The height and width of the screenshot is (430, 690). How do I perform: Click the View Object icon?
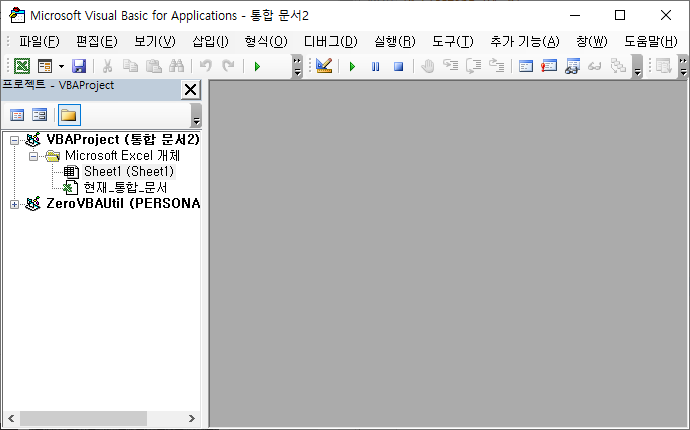pyautogui.click(x=40, y=115)
